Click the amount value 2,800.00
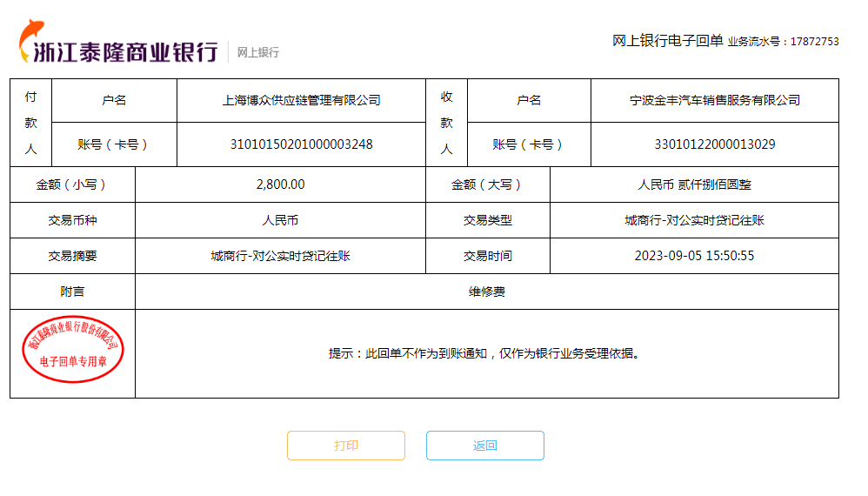 click(x=280, y=184)
